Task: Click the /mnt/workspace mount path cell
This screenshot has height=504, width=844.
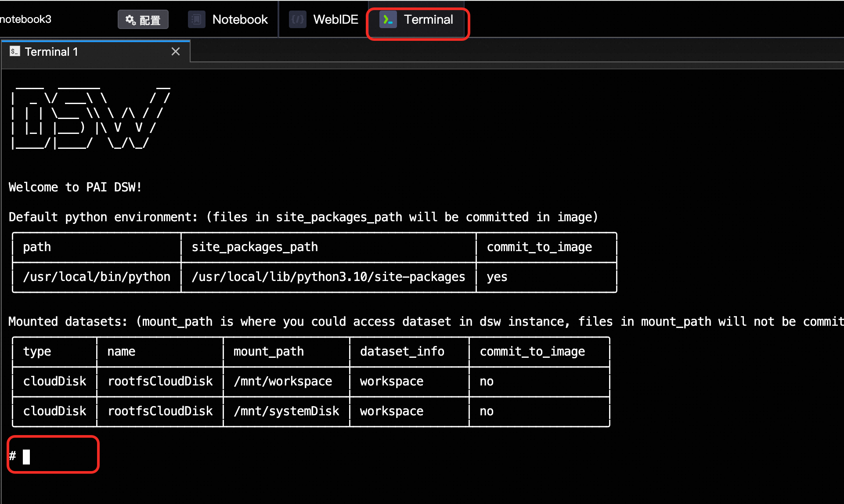Action: [x=283, y=381]
